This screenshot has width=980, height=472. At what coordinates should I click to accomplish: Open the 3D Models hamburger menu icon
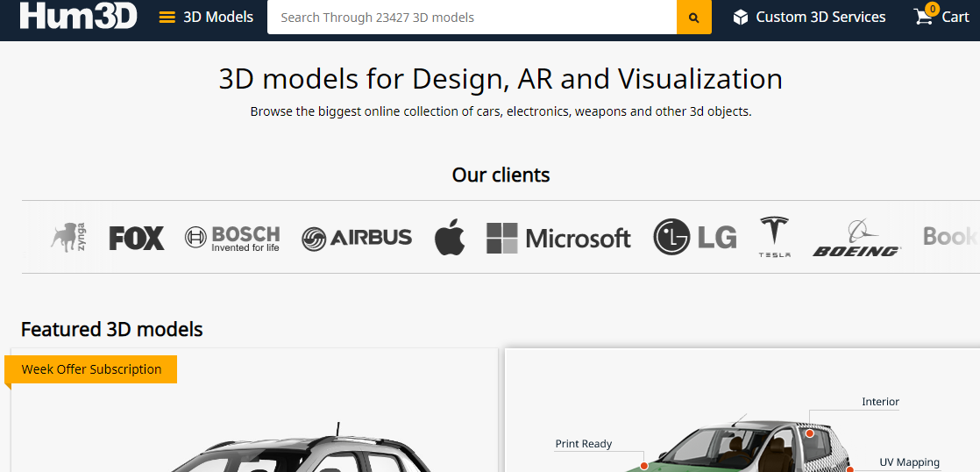click(x=167, y=18)
